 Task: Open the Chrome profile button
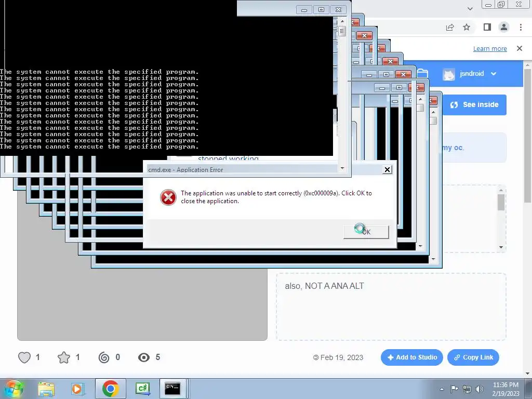[504, 27]
